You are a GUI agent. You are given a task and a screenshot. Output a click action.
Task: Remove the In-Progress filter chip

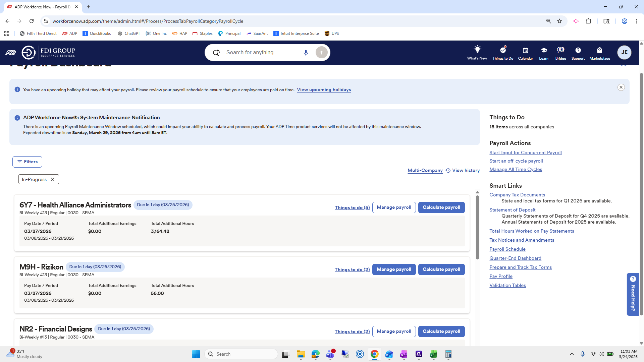[53, 179]
